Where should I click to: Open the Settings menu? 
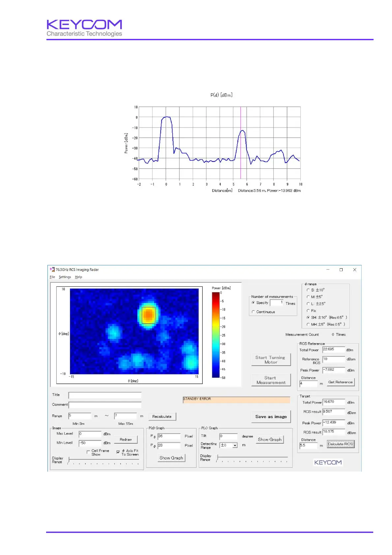65,277
